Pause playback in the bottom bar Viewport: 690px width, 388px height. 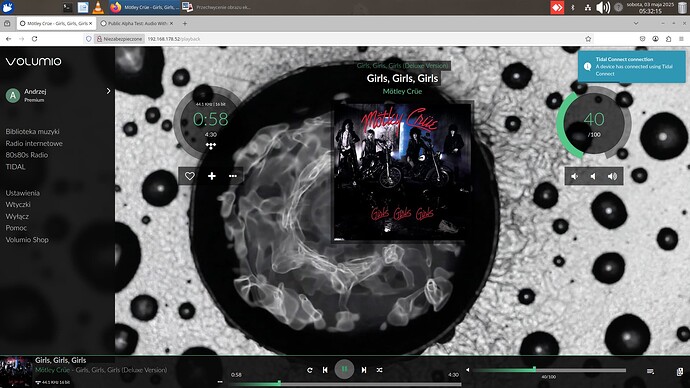click(x=344, y=369)
